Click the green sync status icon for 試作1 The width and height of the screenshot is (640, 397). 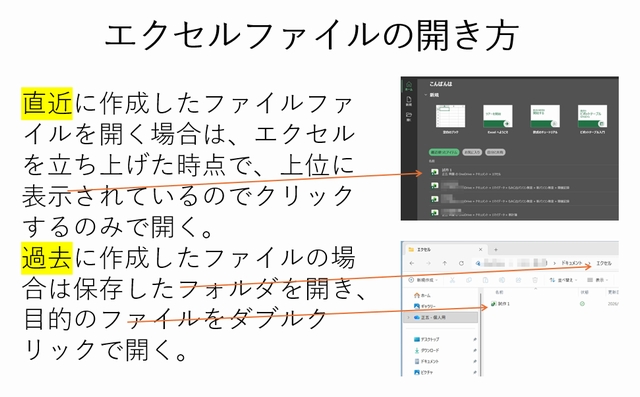click(x=582, y=304)
